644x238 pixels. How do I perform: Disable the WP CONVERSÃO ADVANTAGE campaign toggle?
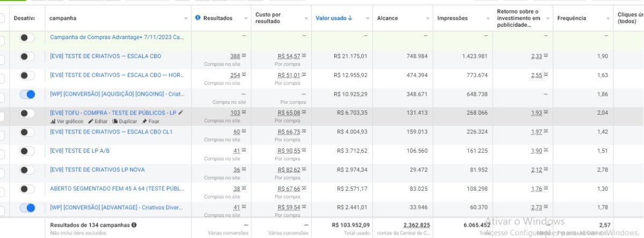[27, 208]
